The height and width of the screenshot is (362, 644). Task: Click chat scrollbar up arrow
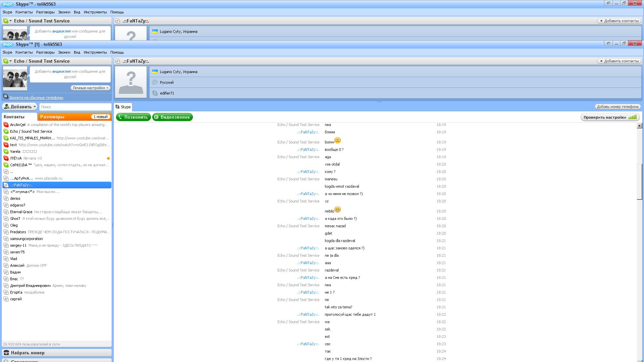pyautogui.click(x=640, y=126)
